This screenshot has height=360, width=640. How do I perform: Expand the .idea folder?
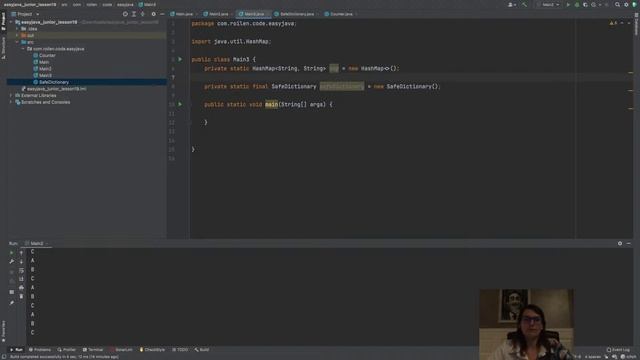point(17,29)
